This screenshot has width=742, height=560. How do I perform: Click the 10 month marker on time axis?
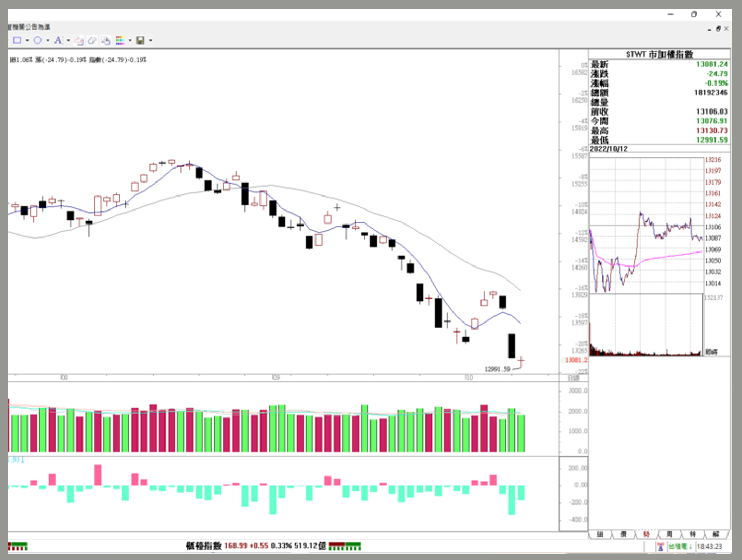pos(469,377)
